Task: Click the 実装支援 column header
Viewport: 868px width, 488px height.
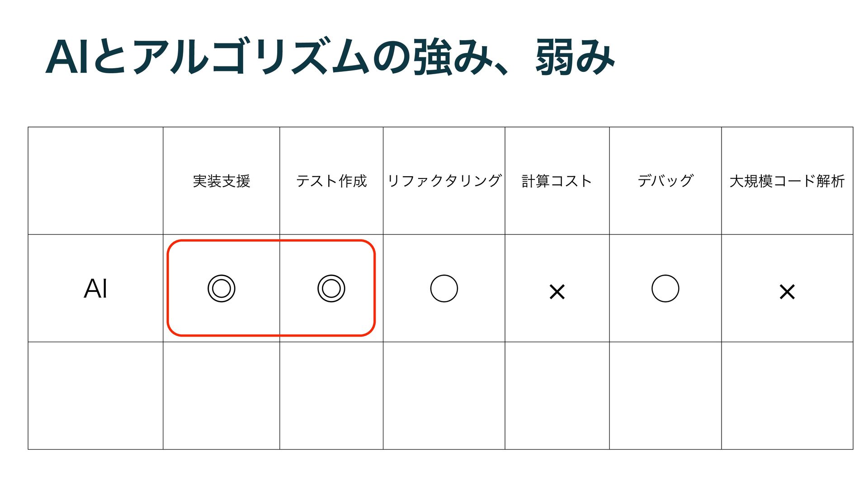Action: point(222,181)
